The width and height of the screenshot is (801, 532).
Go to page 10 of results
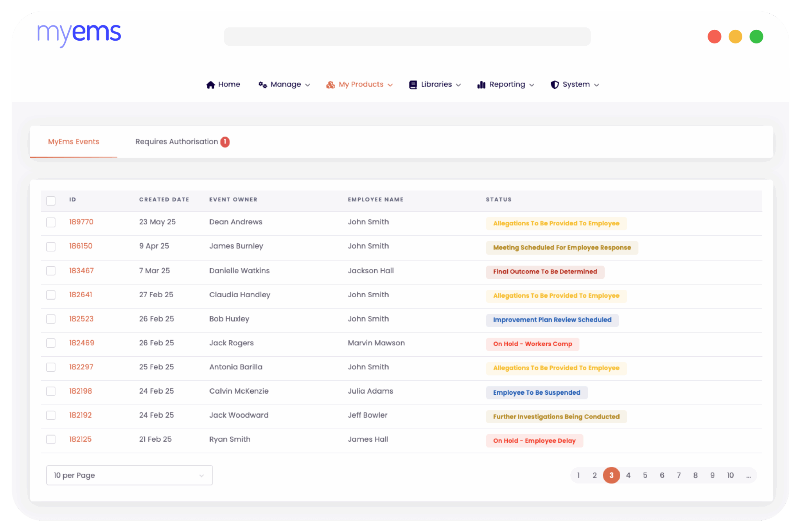click(730, 475)
